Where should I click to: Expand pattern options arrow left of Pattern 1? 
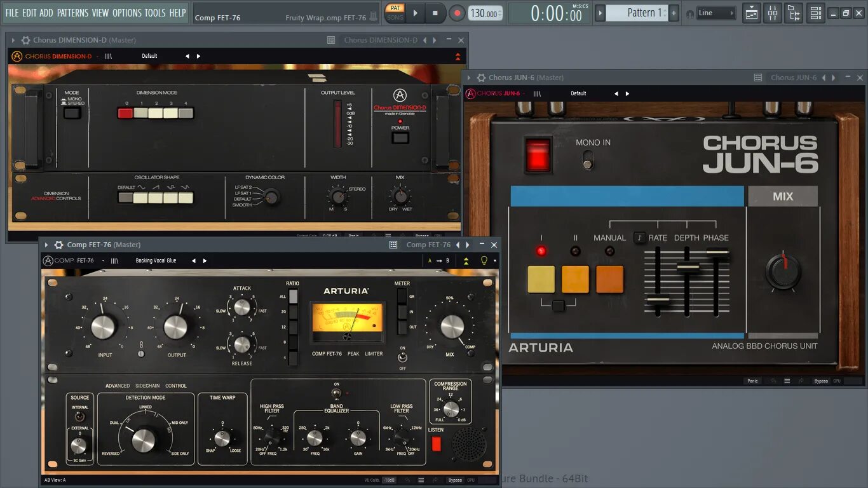pos(599,13)
